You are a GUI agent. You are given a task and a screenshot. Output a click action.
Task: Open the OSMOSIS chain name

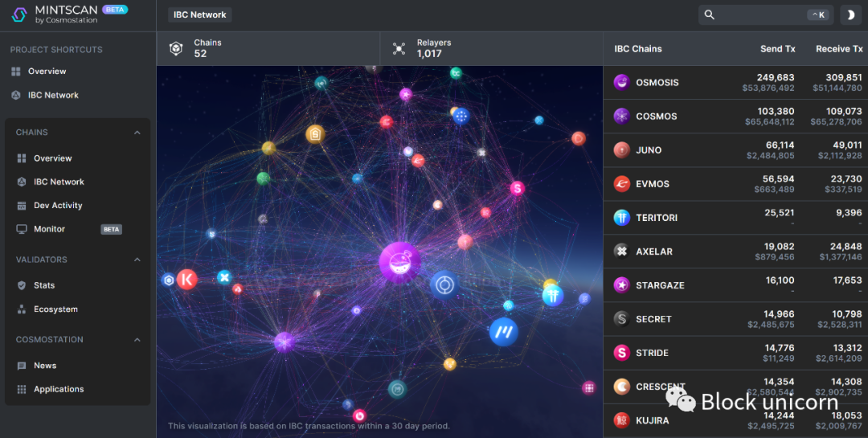coord(657,83)
